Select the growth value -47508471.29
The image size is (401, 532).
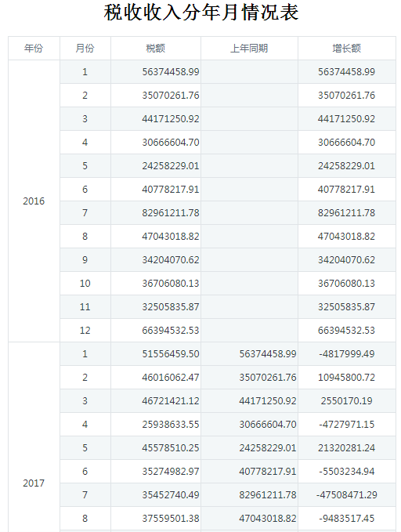[x=347, y=494]
